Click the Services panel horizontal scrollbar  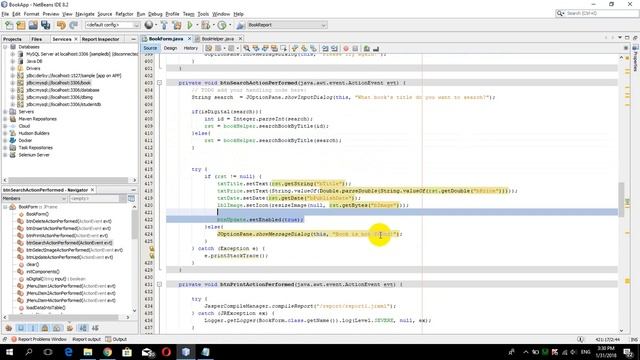click(68, 180)
